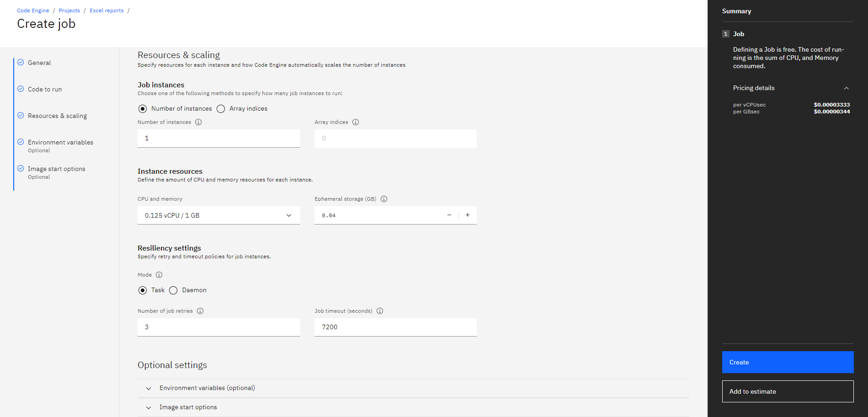Open the Projects breadcrumb link
The height and width of the screenshot is (417, 868).
click(69, 11)
